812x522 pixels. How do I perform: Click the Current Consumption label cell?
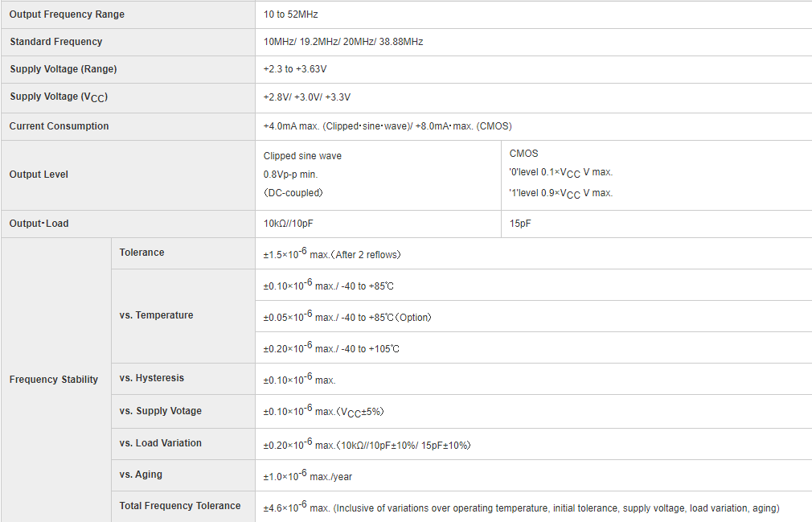point(59,126)
